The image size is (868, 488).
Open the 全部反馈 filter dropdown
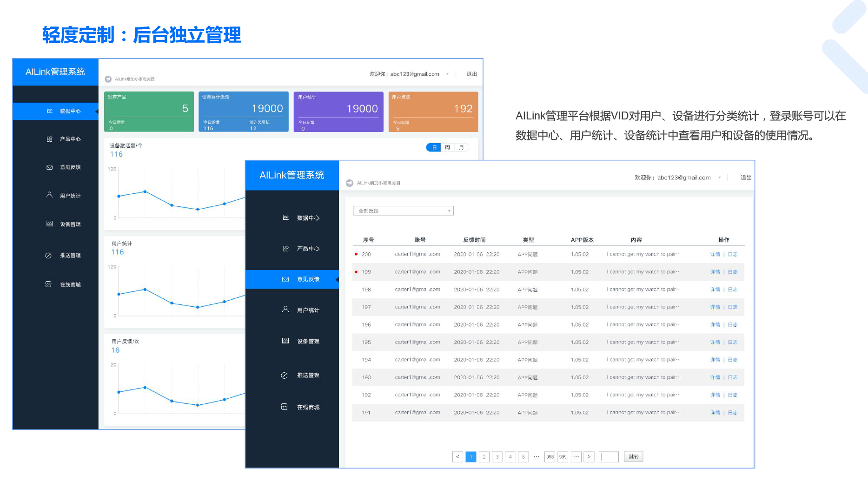(x=403, y=211)
